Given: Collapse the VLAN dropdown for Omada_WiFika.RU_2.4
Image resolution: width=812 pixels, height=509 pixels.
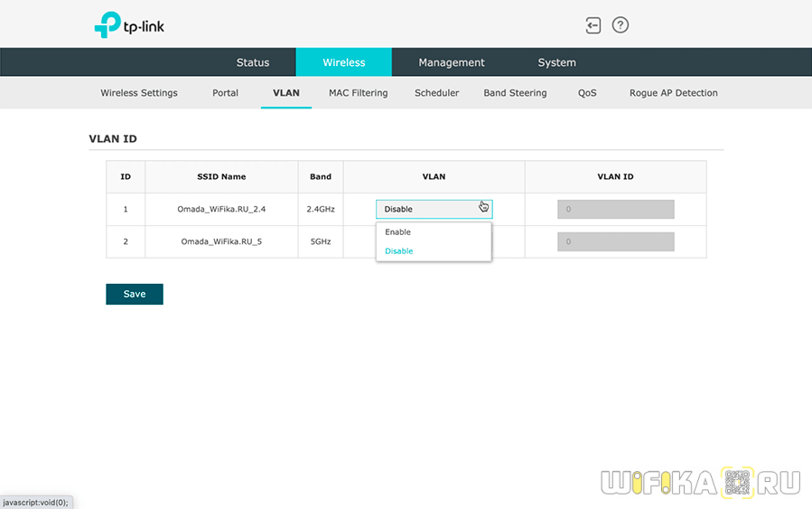Looking at the screenshot, I should coord(434,209).
